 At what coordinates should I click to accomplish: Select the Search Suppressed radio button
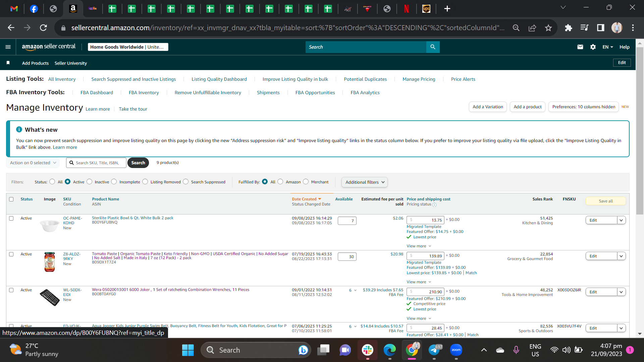(x=185, y=182)
